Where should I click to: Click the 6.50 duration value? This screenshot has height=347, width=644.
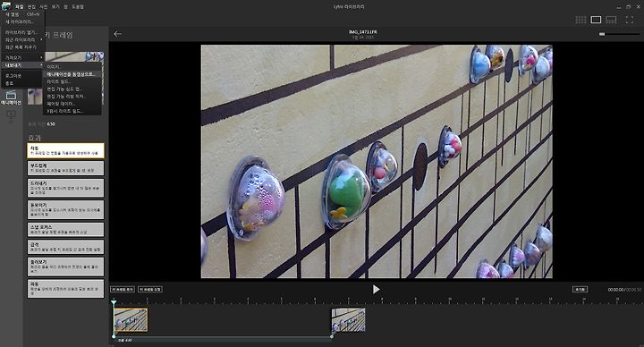[51, 124]
